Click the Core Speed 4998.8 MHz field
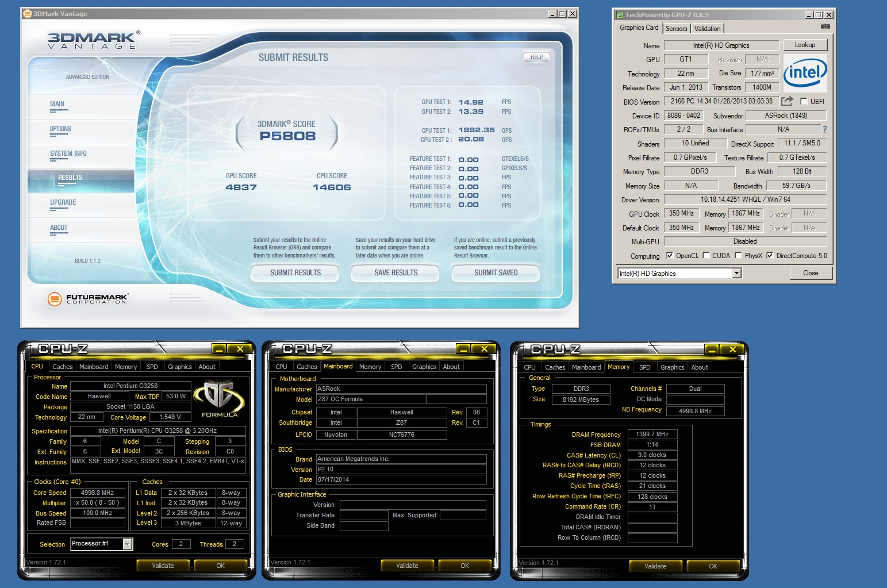This screenshot has width=887, height=588. click(x=97, y=493)
